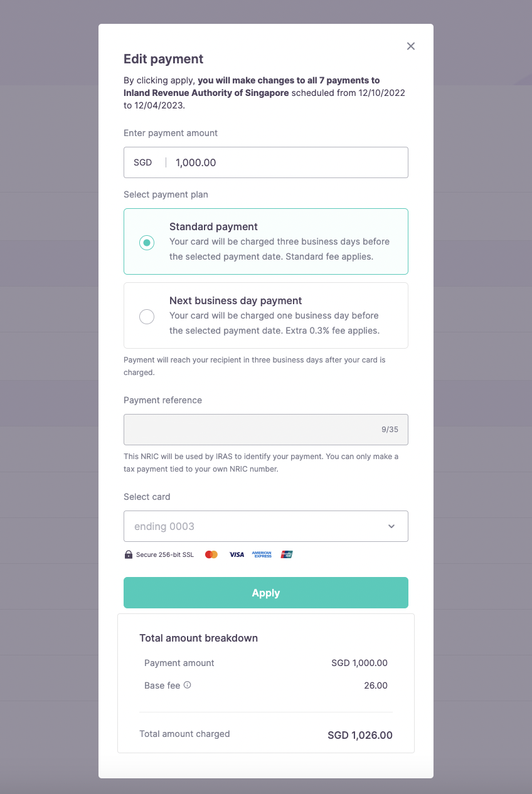Click the Mastercard logo icon

tap(211, 554)
